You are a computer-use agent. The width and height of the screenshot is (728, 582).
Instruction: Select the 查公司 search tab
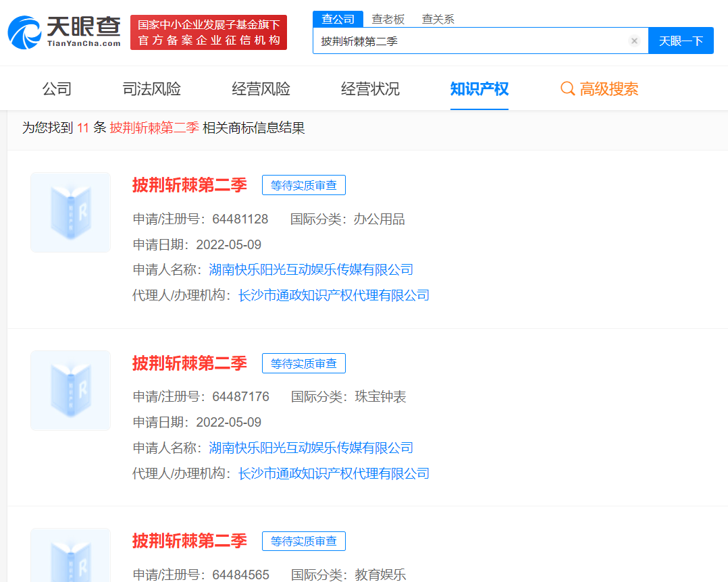point(338,19)
